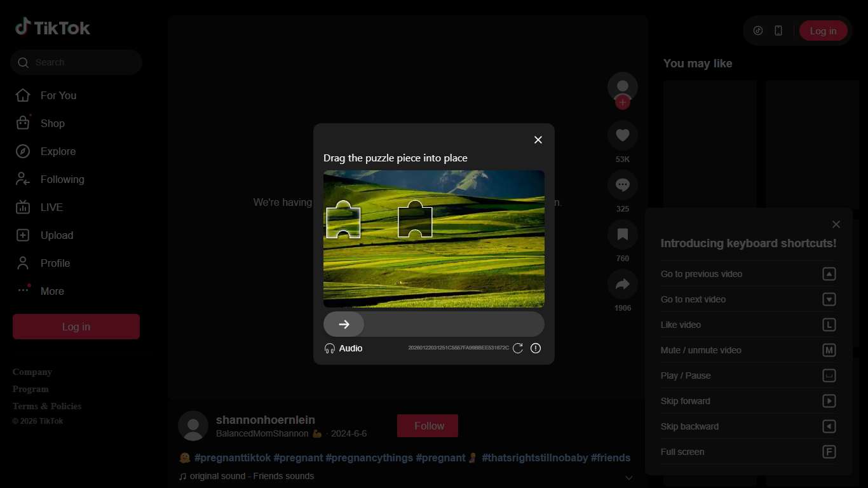Switch to Audio captcha option
This screenshot has height=488, width=868.
[344, 348]
